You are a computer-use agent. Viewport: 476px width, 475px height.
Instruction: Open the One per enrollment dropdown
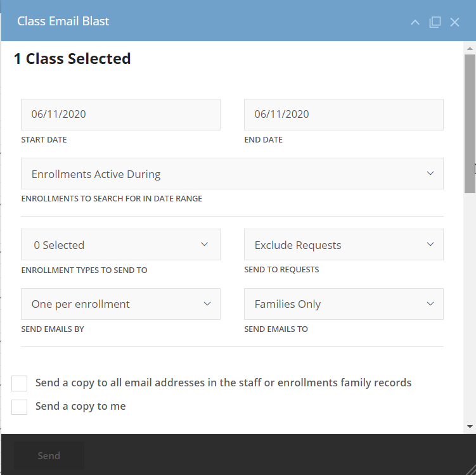pos(120,304)
